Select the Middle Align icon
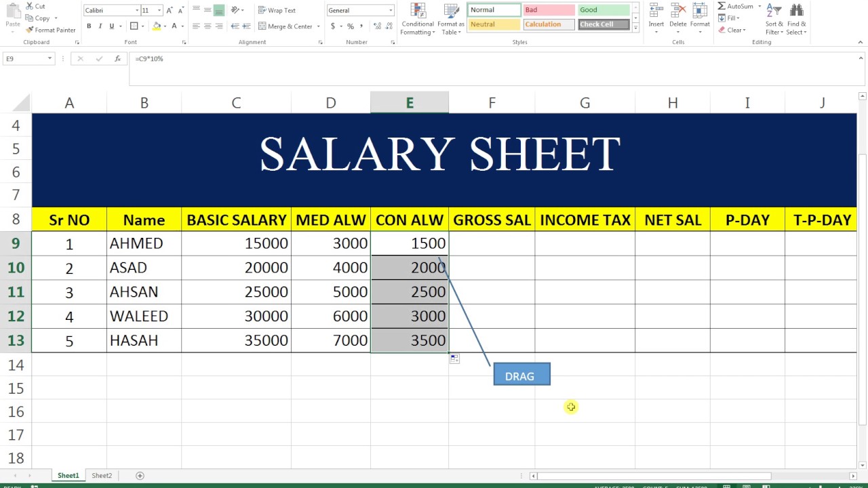Screen dimensions: 868x488 (x=208, y=10)
